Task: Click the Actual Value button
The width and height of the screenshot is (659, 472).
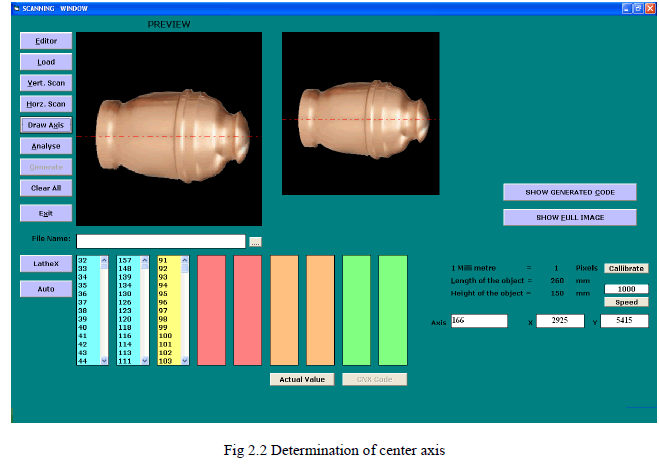Action: tap(302, 379)
